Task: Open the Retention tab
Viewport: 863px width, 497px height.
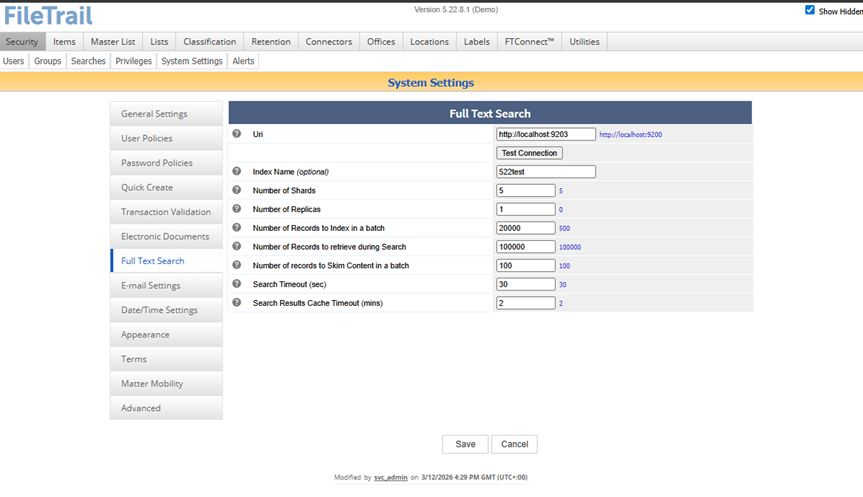Action: [x=271, y=41]
